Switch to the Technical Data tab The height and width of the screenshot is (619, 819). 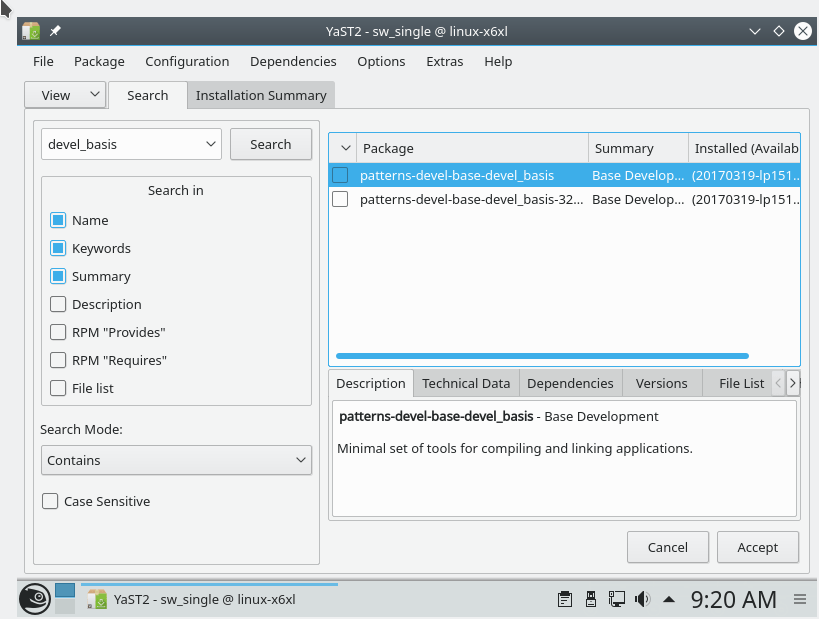(x=466, y=383)
